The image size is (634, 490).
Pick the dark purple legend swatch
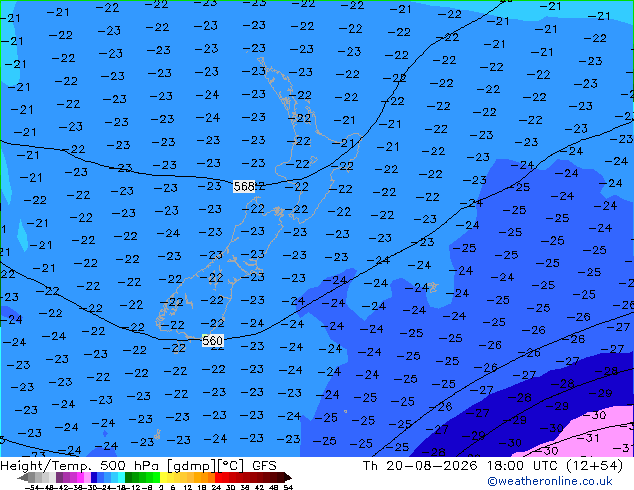point(59,477)
